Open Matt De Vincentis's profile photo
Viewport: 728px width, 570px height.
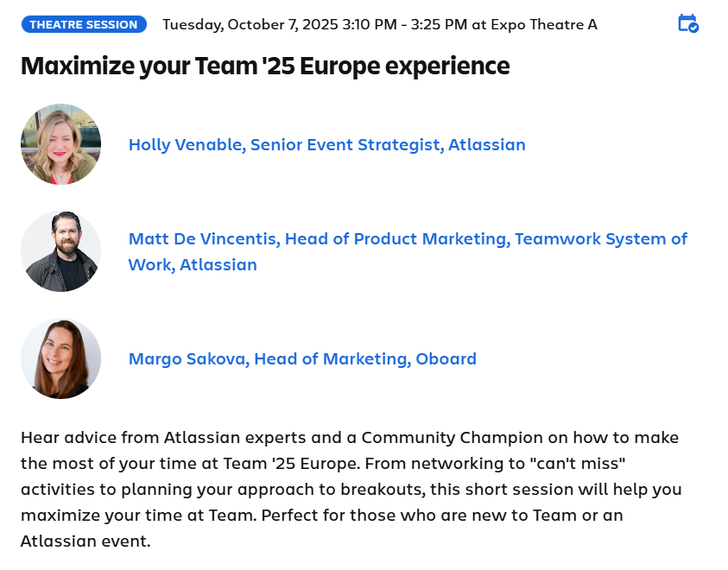point(60,251)
